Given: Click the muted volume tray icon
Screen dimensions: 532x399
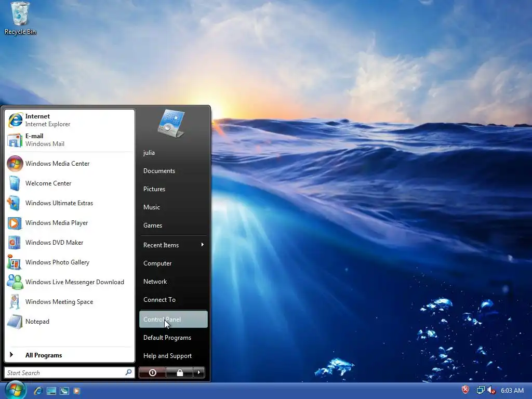Looking at the screenshot, I should (491, 390).
